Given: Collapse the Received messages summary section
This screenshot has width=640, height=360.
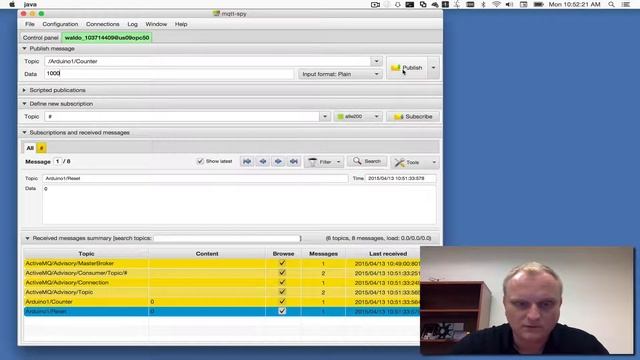Looking at the screenshot, I should pyautogui.click(x=27, y=238).
